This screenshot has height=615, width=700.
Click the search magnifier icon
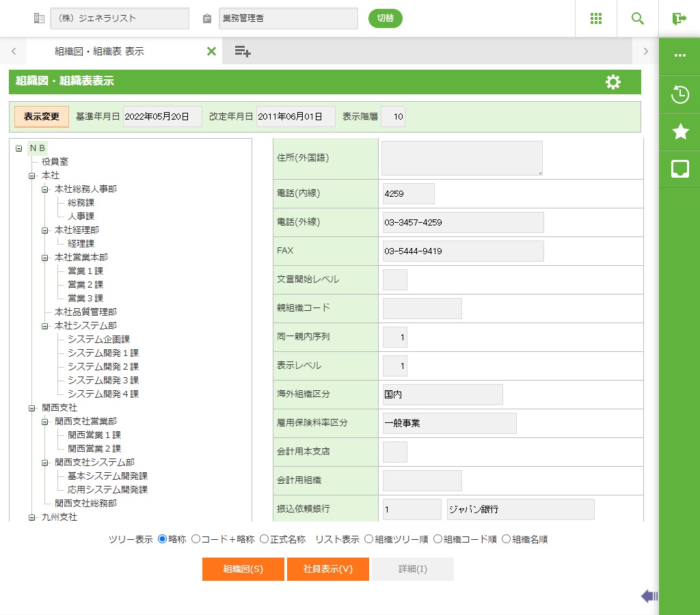coord(638,18)
